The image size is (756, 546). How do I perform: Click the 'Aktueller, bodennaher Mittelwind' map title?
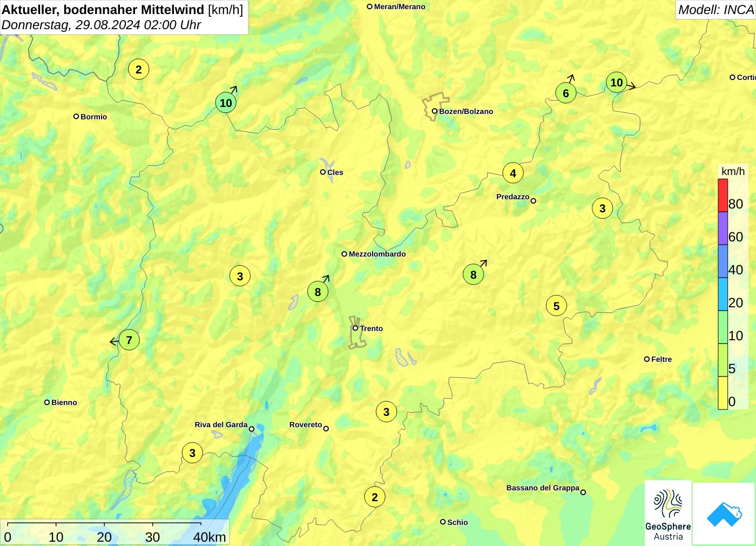click(123, 9)
